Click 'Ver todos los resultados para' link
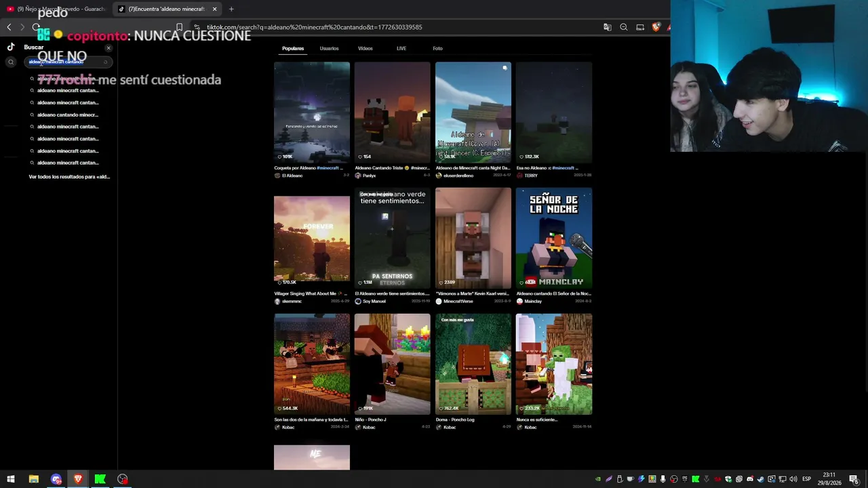 pos(69,177)
